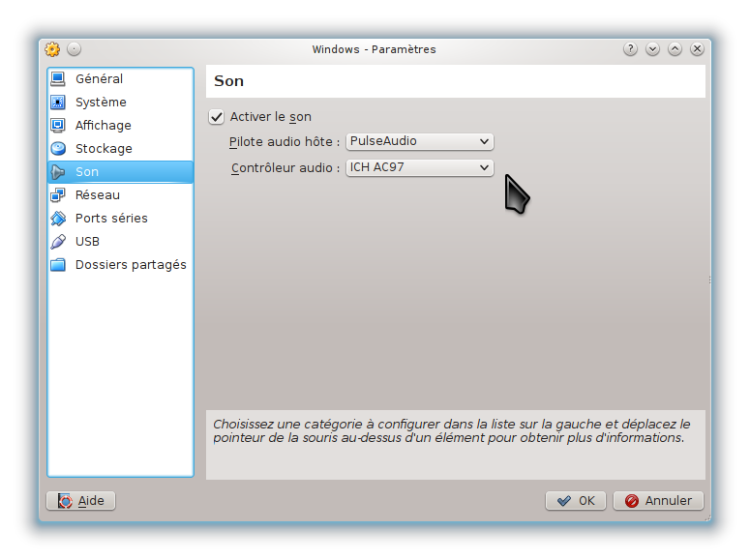
Task: Confirm settings with the OK button
Action: tap(576, 501)
